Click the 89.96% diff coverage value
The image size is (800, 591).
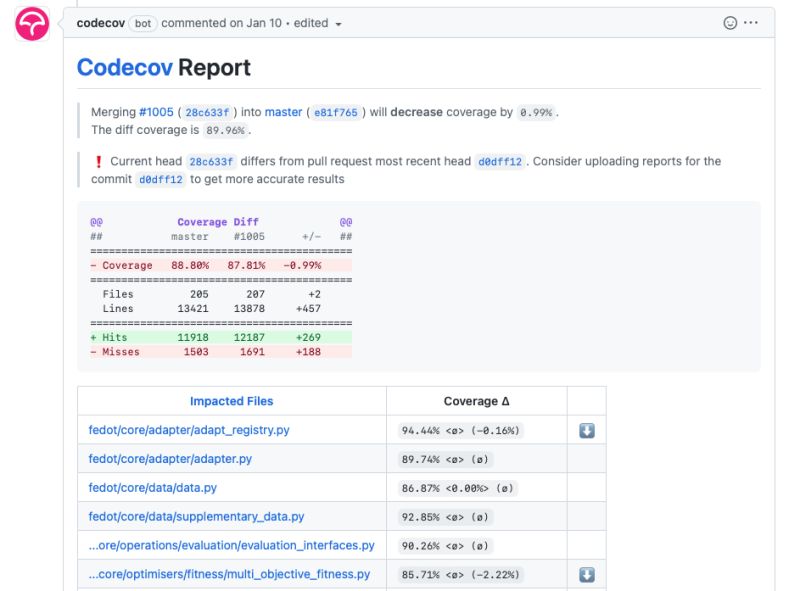[225, 130]
